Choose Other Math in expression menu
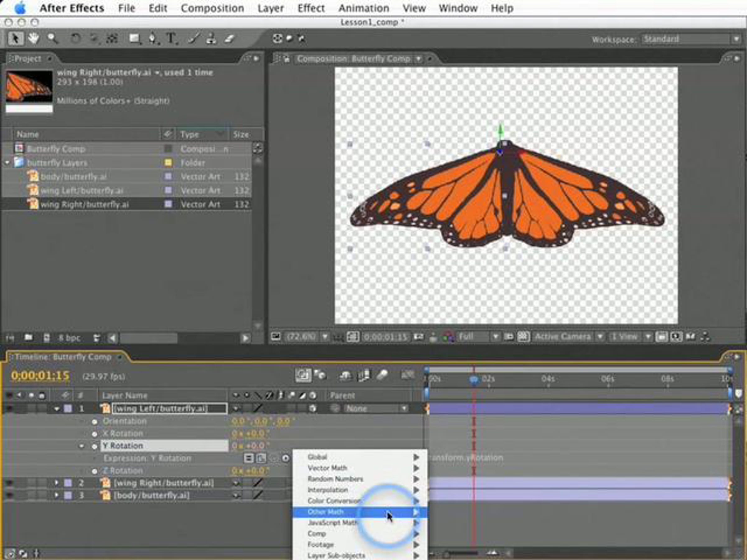747x560 pixels. pyautogui.click(x=360, y=512)
